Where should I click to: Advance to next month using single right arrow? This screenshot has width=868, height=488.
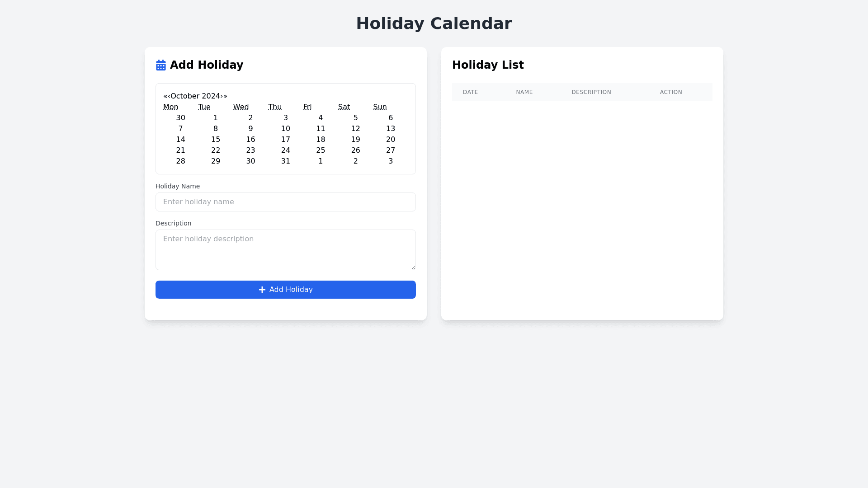point(222,96)
